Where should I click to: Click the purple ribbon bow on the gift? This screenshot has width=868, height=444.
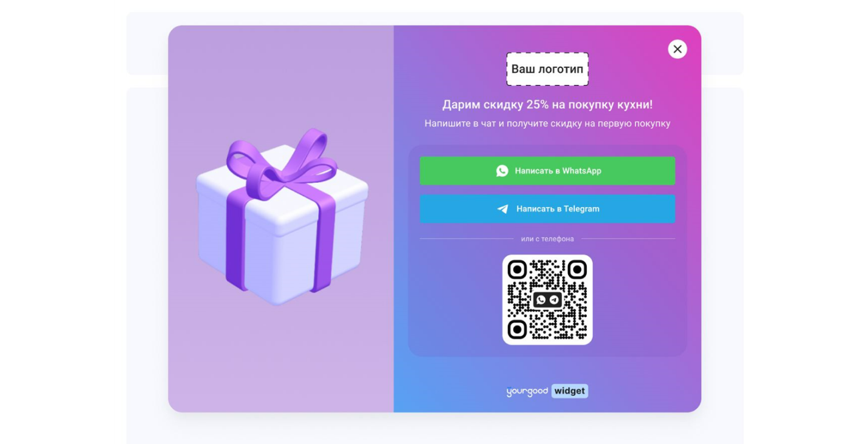point(281,162)
